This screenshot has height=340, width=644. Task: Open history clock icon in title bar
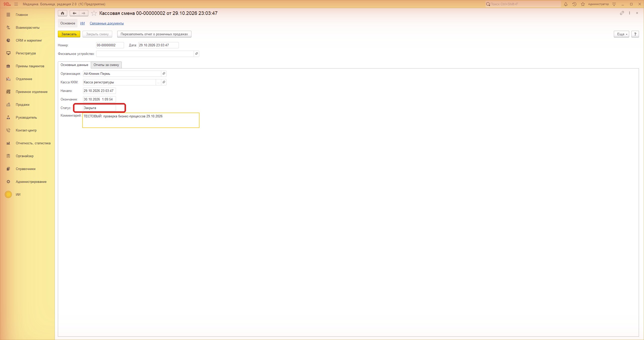click(574, 4)
